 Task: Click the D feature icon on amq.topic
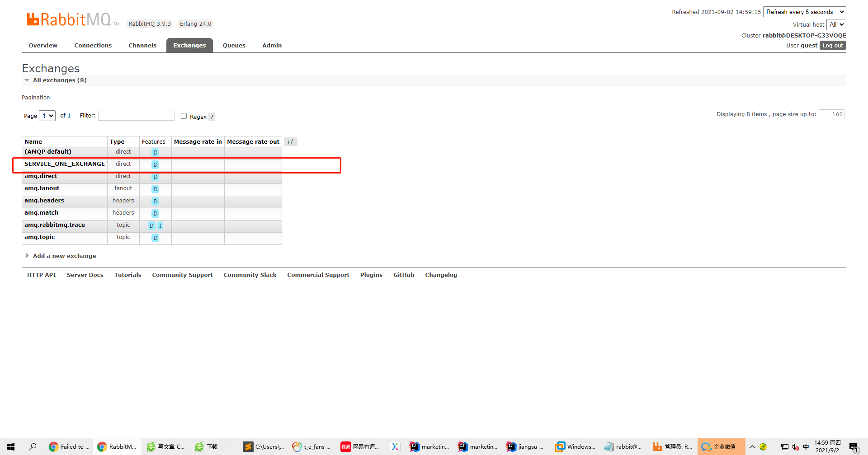click(155, 238)
